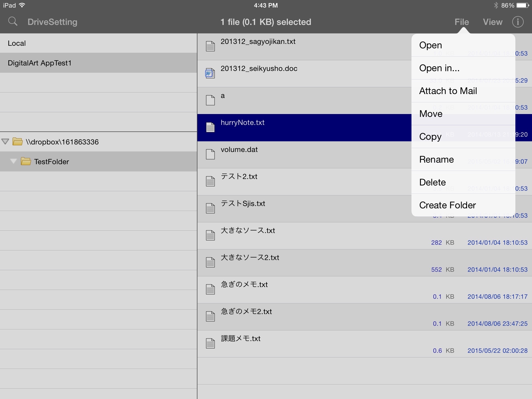Screen dimensions: 532x399
Task: Select Delete in the File menu
Action: click(x=463, y=182)
